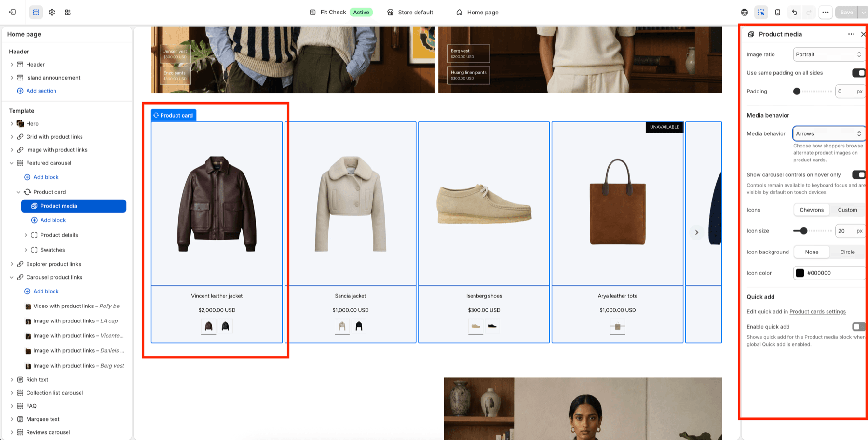
Task: Select Custom icons option
Action: [847, 210]
